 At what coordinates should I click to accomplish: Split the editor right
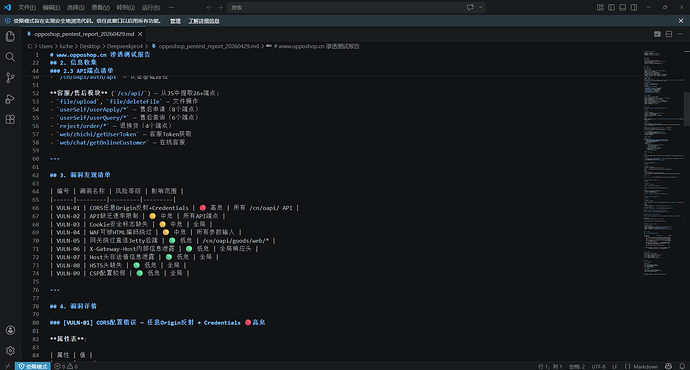[669, 34]
